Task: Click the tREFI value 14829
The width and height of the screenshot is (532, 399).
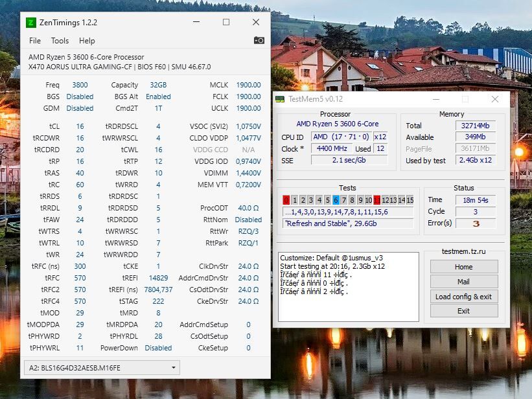Action: pos(158,278)
